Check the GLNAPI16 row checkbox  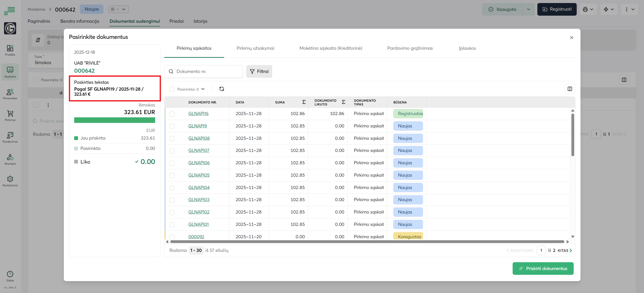tap(172, 114)
